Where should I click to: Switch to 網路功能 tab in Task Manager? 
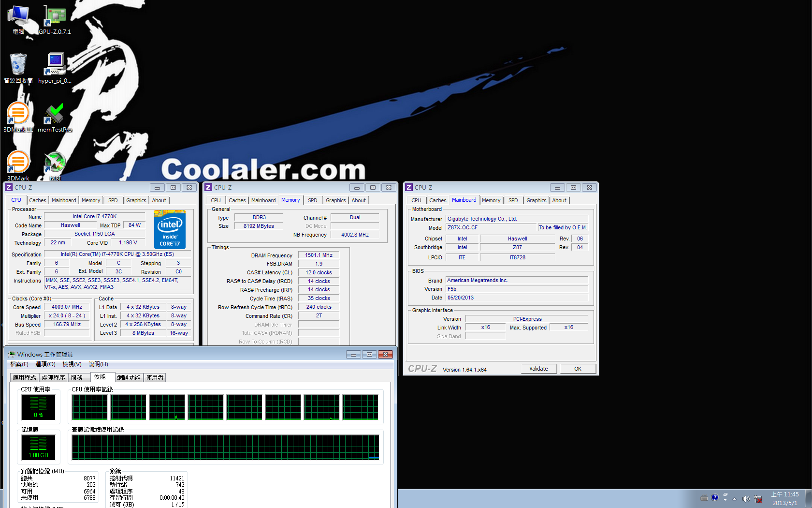click(x=129, y=377)
